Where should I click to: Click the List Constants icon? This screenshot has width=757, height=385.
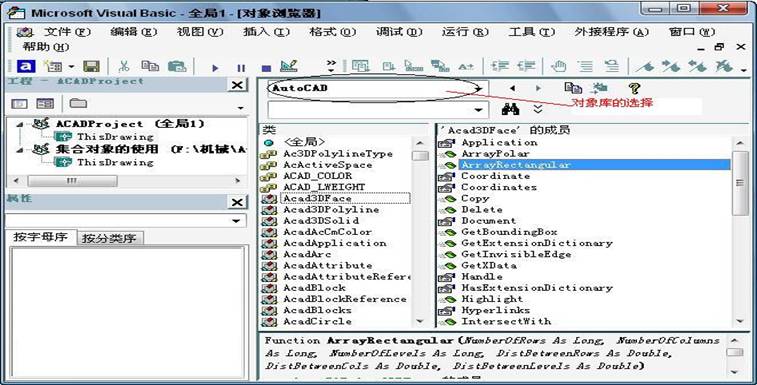tap(389, 66)
